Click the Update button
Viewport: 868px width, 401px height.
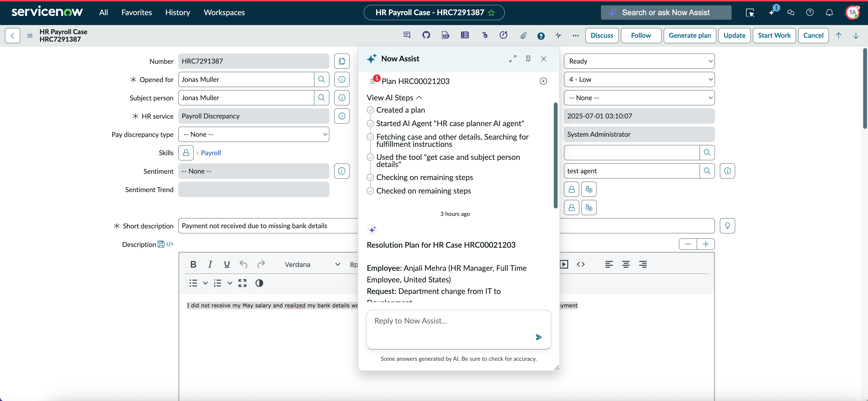[734, 35]
